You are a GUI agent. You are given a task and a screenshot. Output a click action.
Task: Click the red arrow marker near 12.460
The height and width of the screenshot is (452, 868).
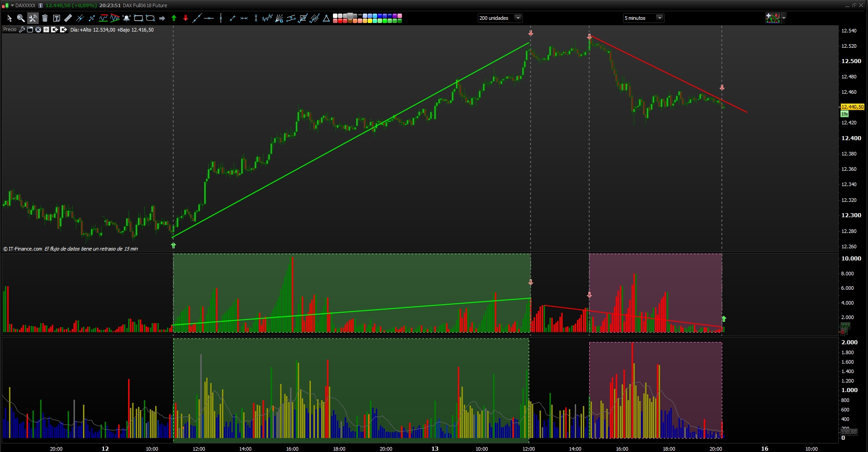coord(722,88)
